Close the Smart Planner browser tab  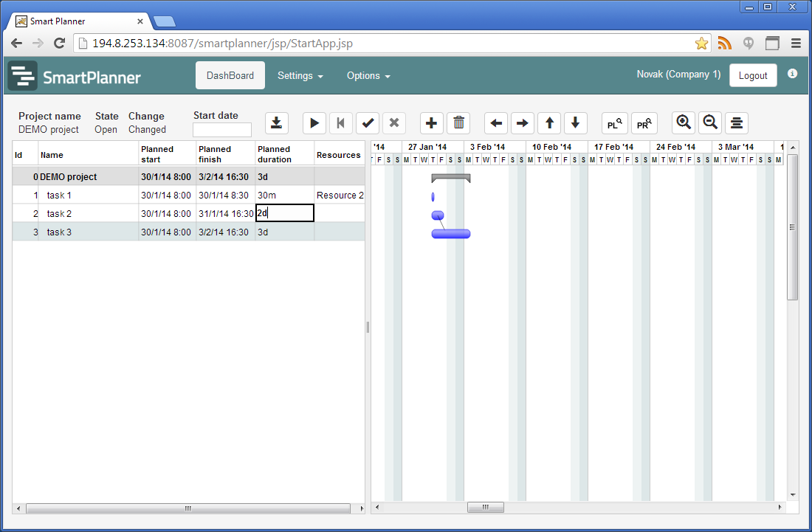[140, 21]
